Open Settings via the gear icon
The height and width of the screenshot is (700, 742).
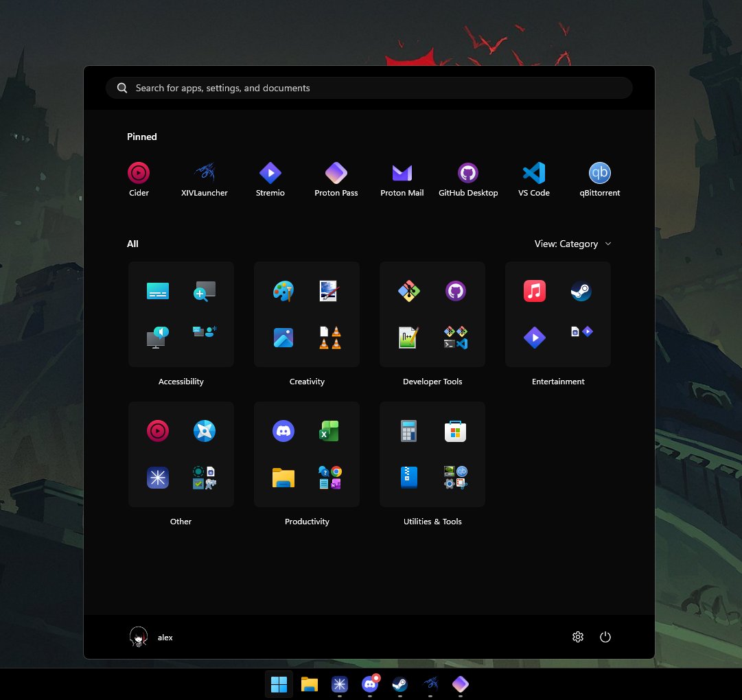[578, 637]
